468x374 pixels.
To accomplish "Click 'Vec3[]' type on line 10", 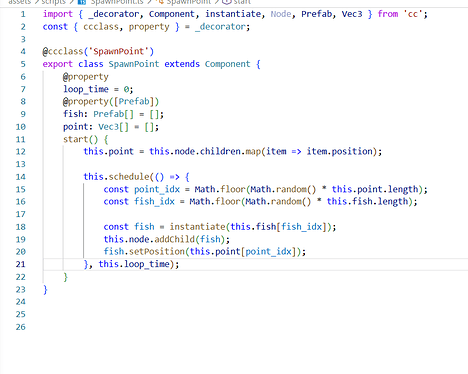I will (x=113, y=127).
